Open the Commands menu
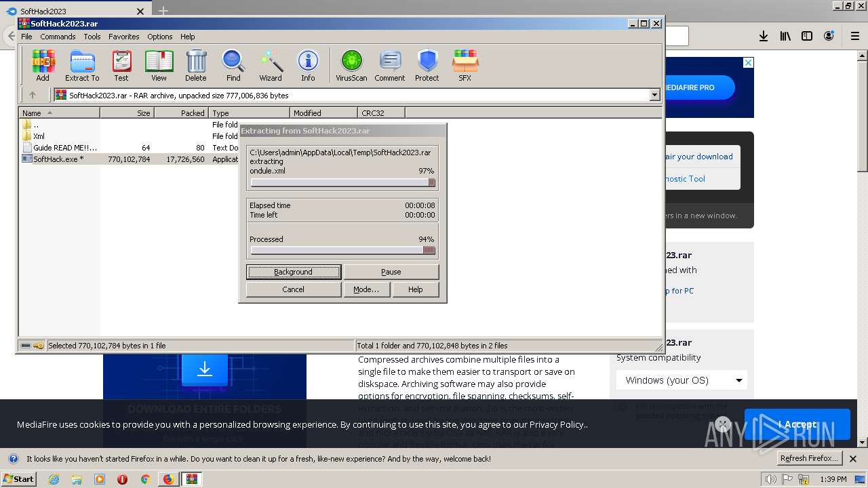The width and height of the screenshot is (868, 488). pos(58,37)
